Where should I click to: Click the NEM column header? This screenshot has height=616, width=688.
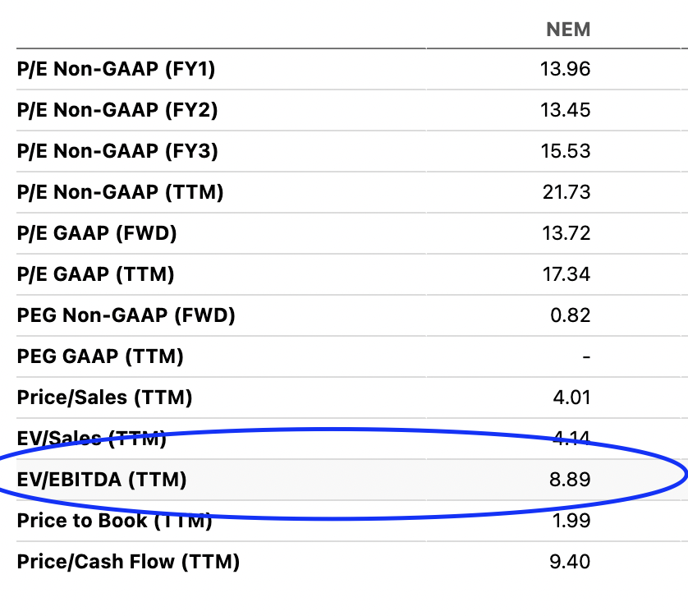click(568, 30)
